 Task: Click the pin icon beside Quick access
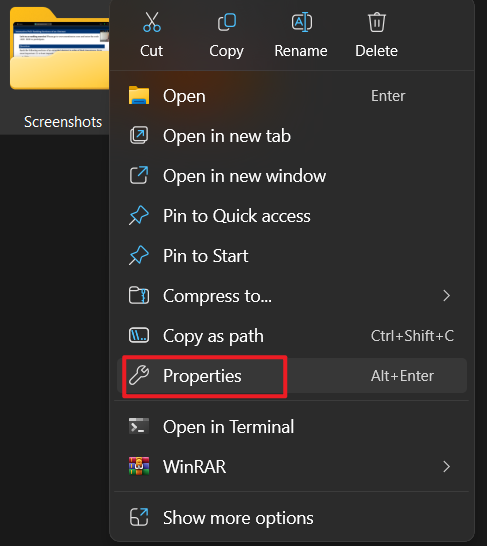click(139, 216)
